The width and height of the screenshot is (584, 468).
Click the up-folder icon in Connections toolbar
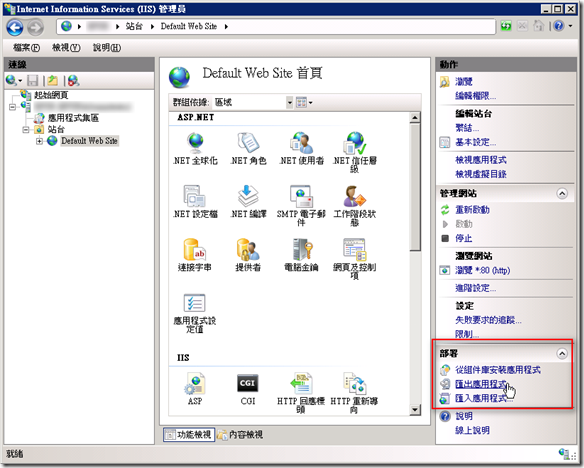pos(53,80)
